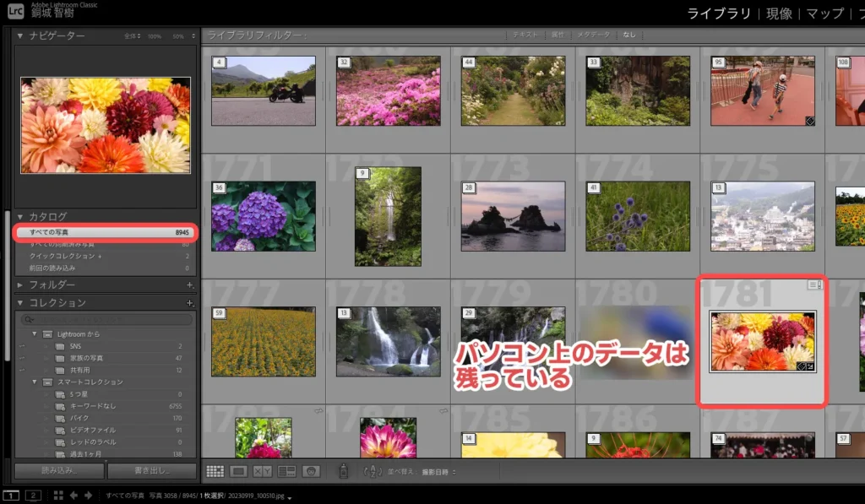Click the add Folder plus icon

pos(189,285)
